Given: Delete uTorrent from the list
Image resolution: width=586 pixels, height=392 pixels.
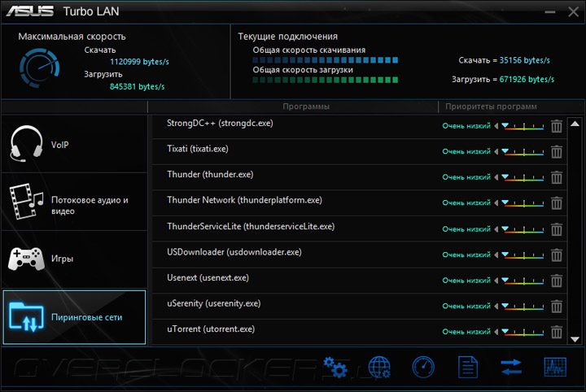Looking at the screenshot, I should (x=557, y=332).
